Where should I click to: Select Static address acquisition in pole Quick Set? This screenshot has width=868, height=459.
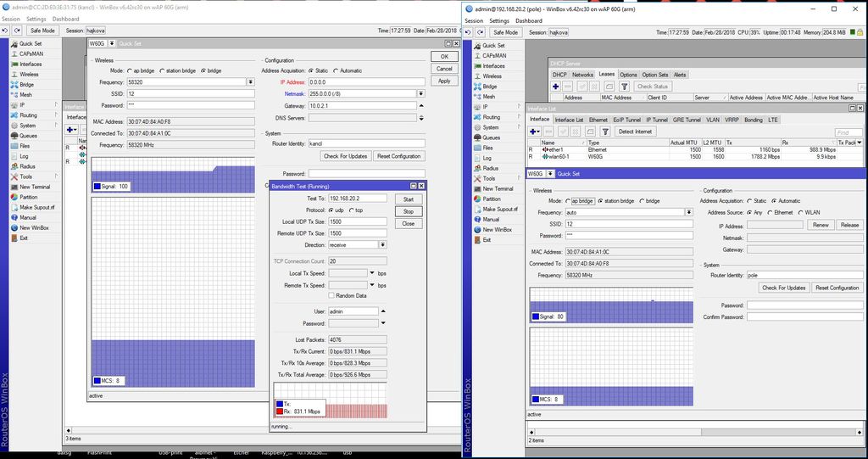(749, 201)
